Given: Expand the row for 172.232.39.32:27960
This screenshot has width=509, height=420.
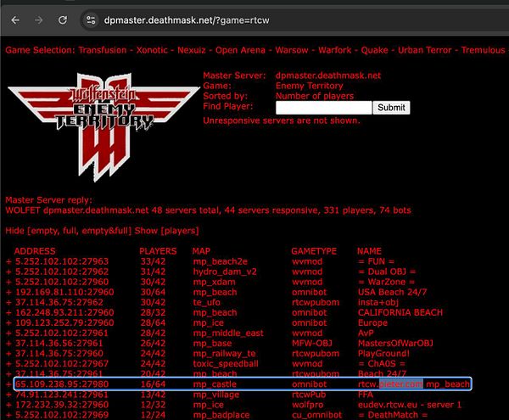Looking at the screenshot, I should 8,405.
